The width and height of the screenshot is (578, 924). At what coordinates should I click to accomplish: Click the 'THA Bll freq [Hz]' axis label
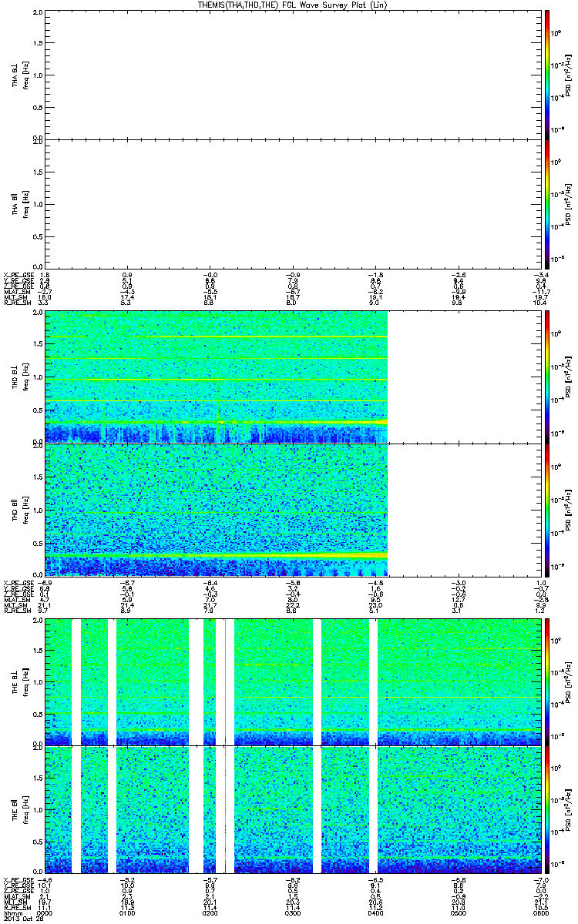point(20,204)
